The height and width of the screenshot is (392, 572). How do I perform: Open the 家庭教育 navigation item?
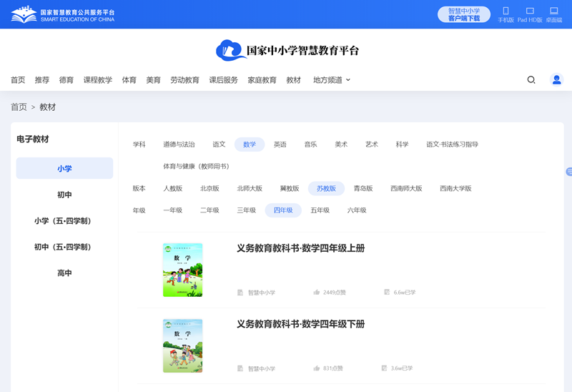pyautogui.click(x=262, y=80)
